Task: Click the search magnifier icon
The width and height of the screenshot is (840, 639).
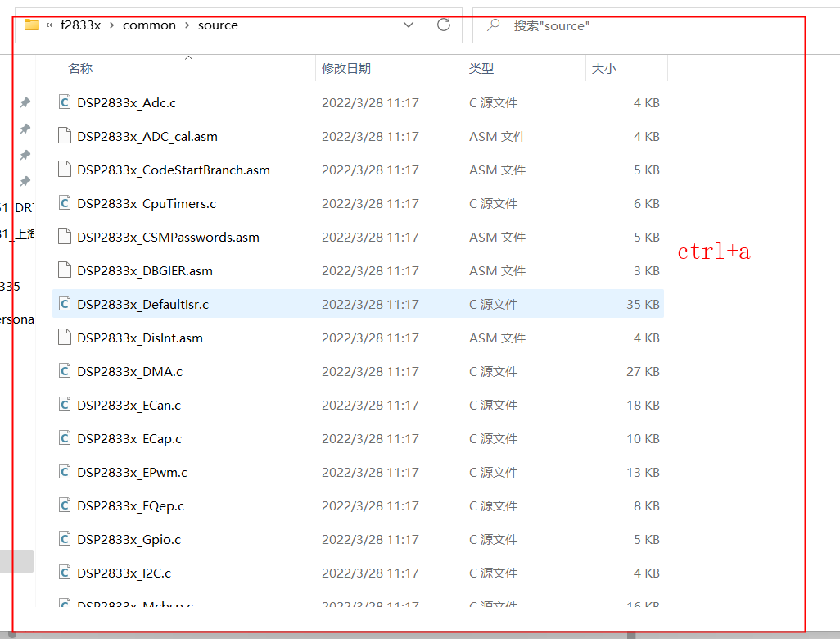Action: 492,25
